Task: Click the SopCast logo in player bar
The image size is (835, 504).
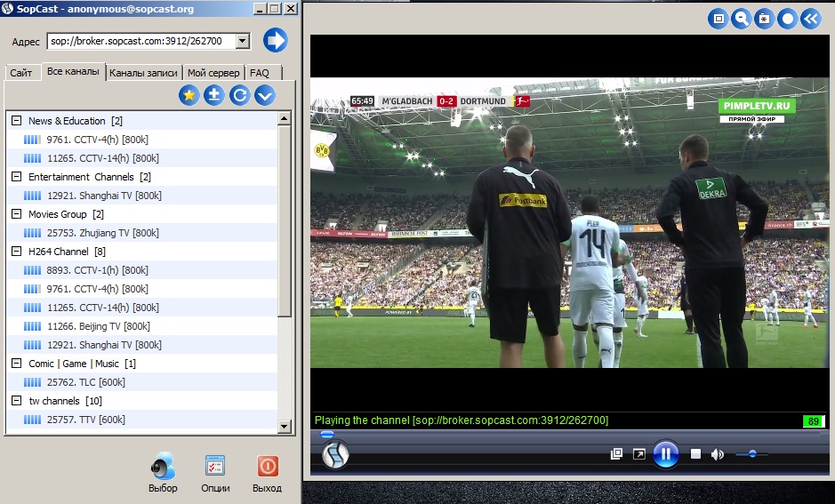Action: tap(335, 455)
